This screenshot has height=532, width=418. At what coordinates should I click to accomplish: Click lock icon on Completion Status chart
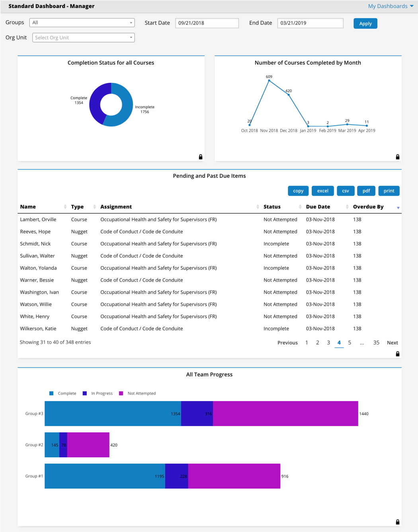pyautogui.click(x=201, y=157)
